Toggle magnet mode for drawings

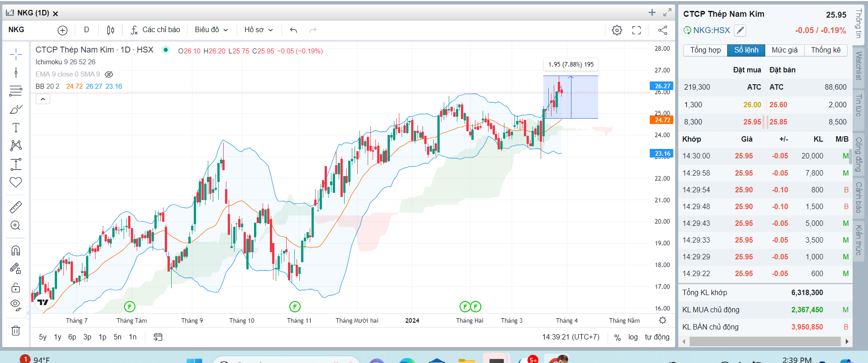16,250
